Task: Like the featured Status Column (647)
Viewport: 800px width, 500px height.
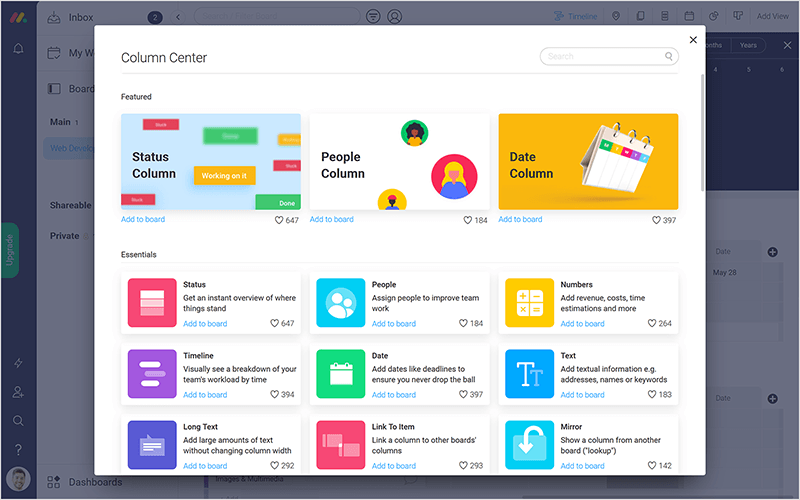Action: tap(279, 220)
